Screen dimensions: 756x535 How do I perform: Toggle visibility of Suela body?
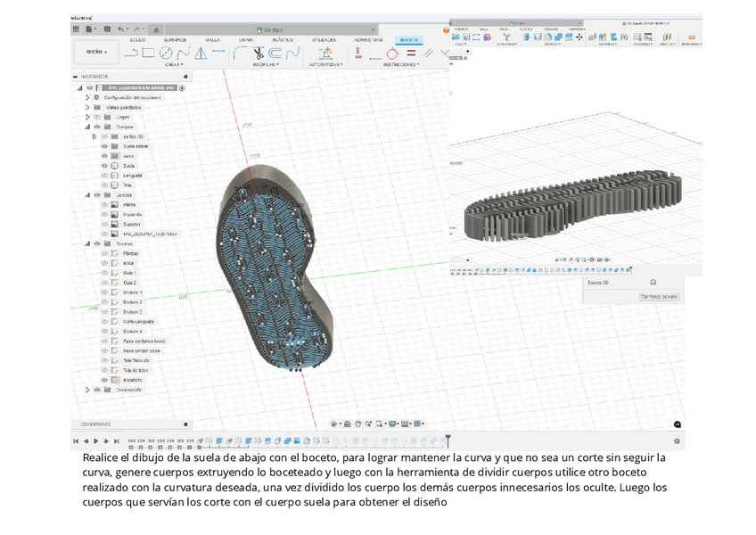click(x=104, y=166)
